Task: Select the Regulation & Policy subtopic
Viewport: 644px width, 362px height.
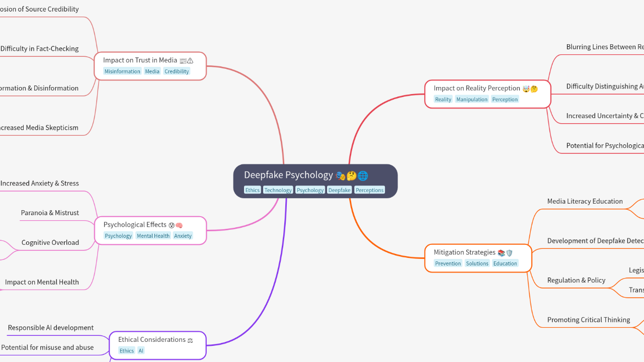Action: tap(577, 281)
